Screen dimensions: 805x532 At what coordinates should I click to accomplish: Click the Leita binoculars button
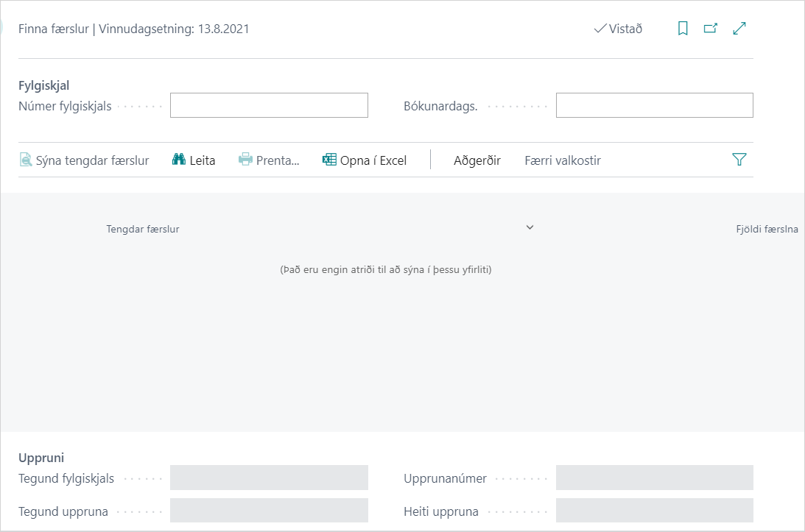(194, 160)
